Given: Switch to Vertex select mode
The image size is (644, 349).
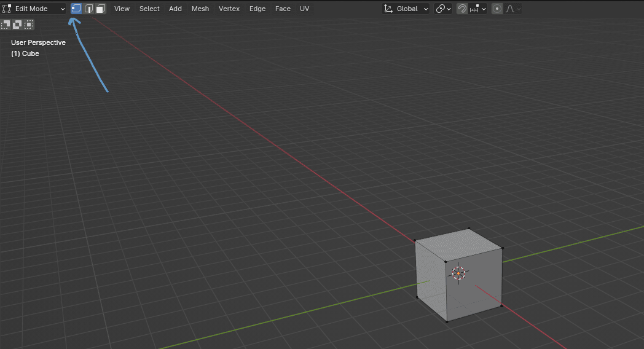Looking at the screenshot, I should click(76, 9).
